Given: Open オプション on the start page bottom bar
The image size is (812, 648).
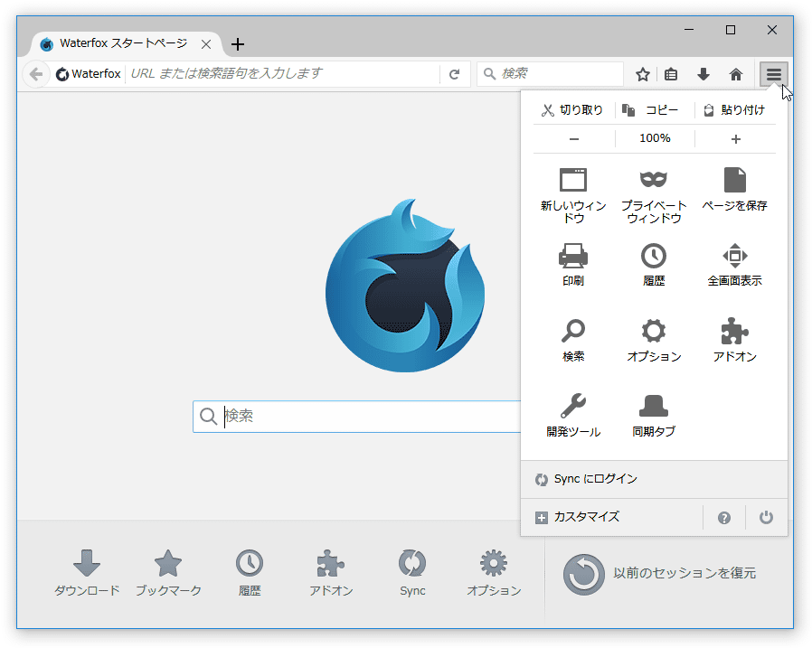Looking at the screenshot, I should point(494,574).
